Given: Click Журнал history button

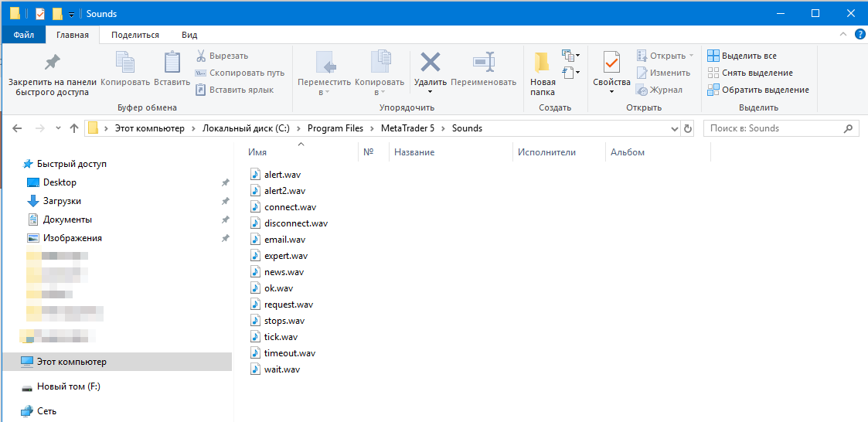Looking at the screenshot, I should tap(659, 90).
